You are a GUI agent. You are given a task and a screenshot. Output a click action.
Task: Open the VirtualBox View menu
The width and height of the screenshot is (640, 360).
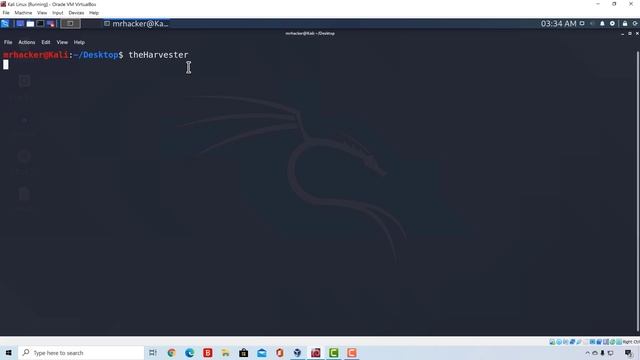42,13
